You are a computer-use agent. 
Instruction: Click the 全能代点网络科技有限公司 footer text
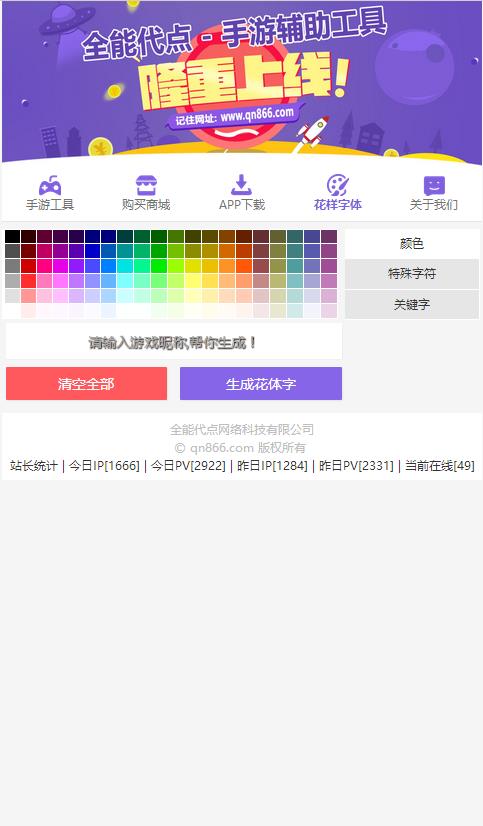(x=242, y=429)
